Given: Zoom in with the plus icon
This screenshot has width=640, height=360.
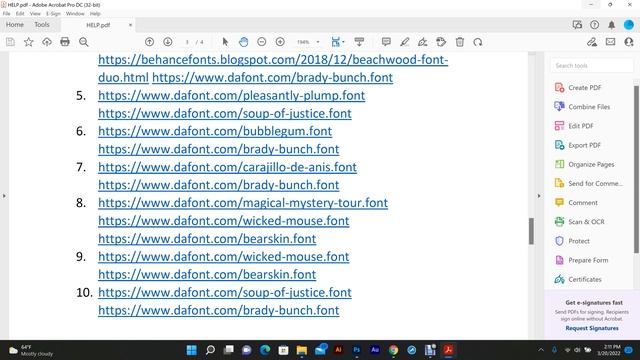Looking at the screenshot, I should (x=280, y=42).
